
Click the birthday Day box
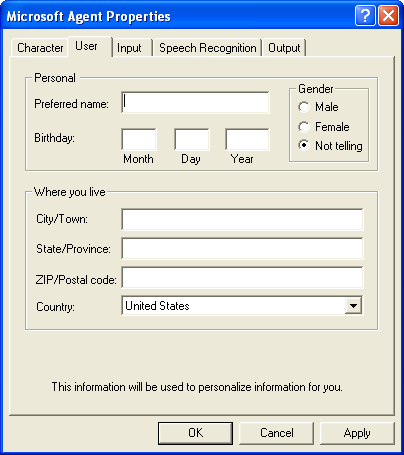192,139
